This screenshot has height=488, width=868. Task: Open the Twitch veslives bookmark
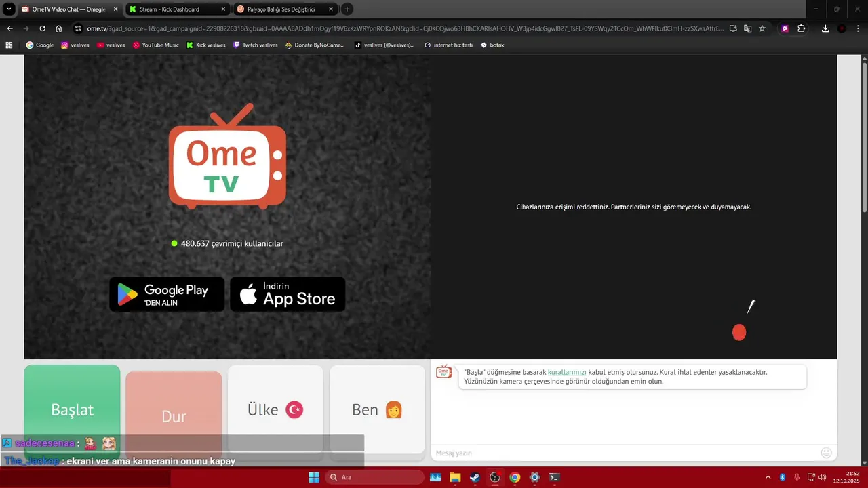(x=255, y=45)
